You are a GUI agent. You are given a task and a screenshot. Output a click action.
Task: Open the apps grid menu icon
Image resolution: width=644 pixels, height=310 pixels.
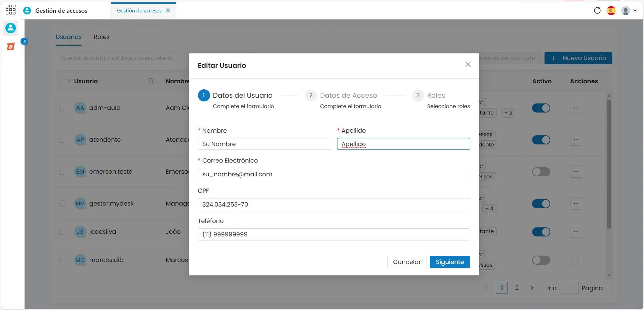click(10, 10)
